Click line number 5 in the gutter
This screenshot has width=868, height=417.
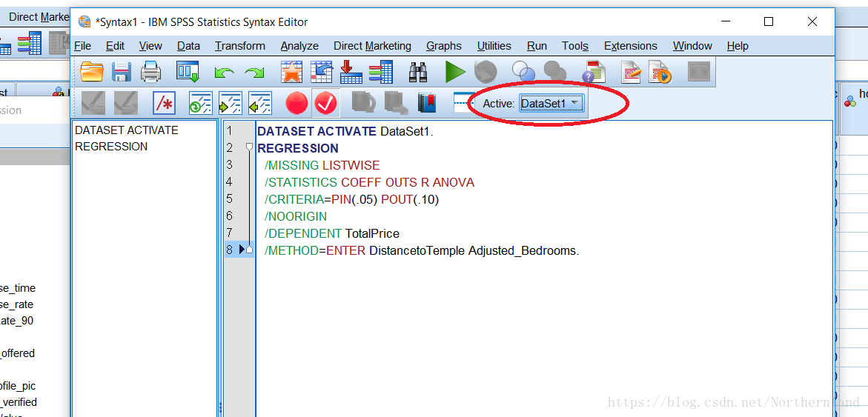[x=230, y=199]
